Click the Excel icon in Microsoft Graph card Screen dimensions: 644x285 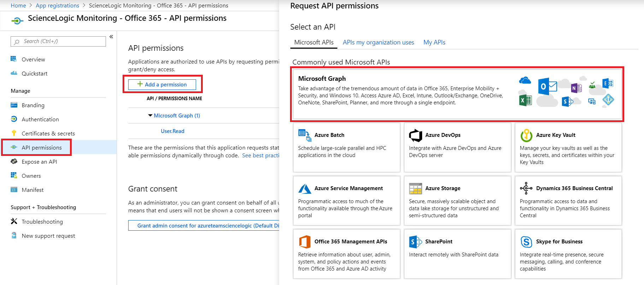525,101
